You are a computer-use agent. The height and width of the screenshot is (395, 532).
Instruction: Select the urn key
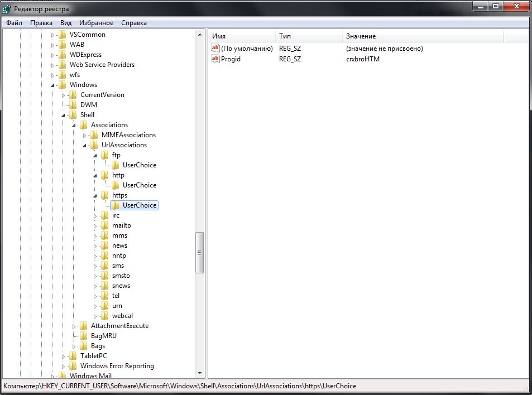(117, 306)
